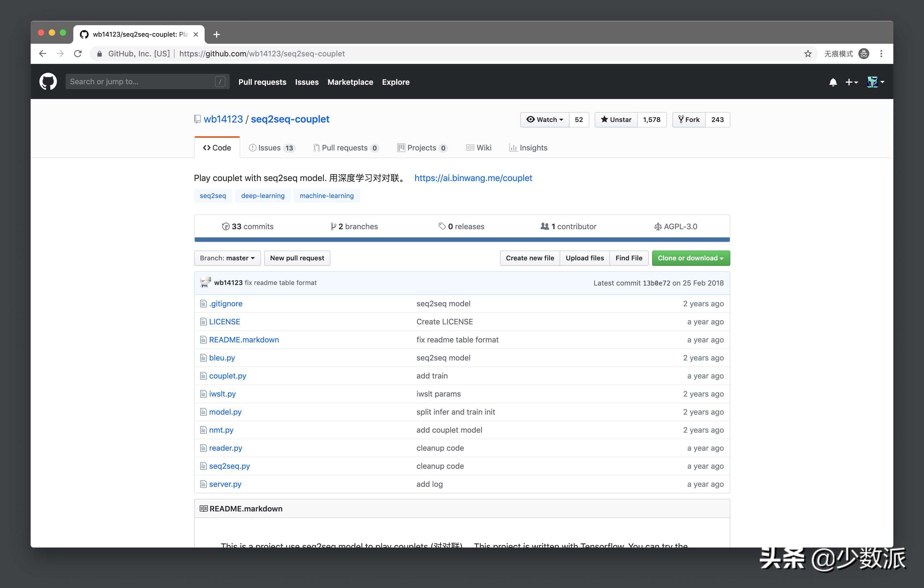This screenshot has width=924, height=588.
Task: Click the language breakdown color bar
Action: tap(462, 240)
